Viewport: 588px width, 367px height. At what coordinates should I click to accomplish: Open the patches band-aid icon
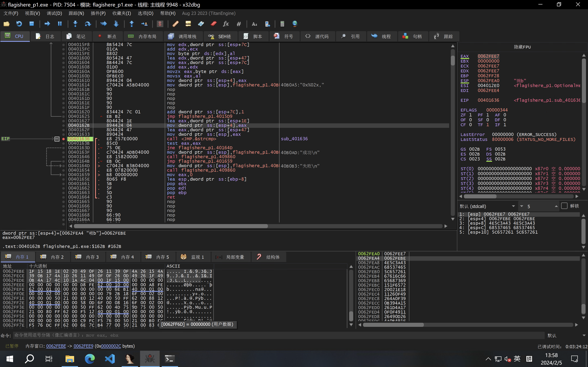coord(176,24)
